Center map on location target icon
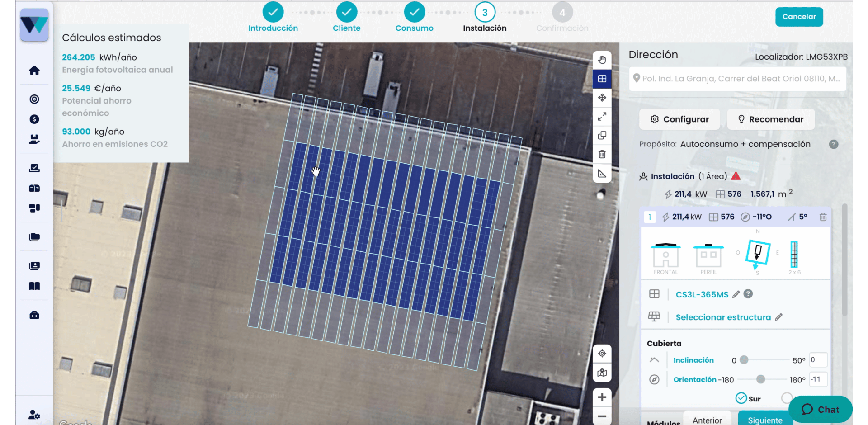Screen dimensions: 868x425 [x=602, y=354]
